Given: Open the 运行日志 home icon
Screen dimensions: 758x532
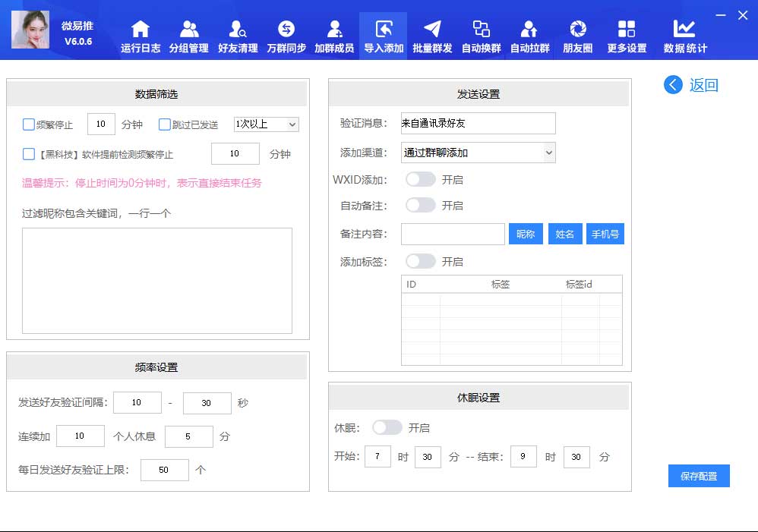Looking at the screenshot, I should (x=141, y=30).
